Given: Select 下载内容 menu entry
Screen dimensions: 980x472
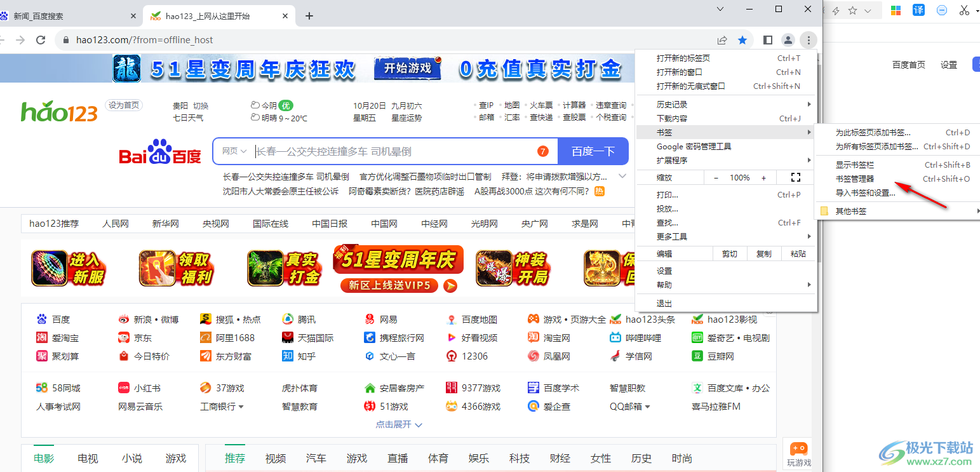Looking at the screenshot, I should point(725,118).
